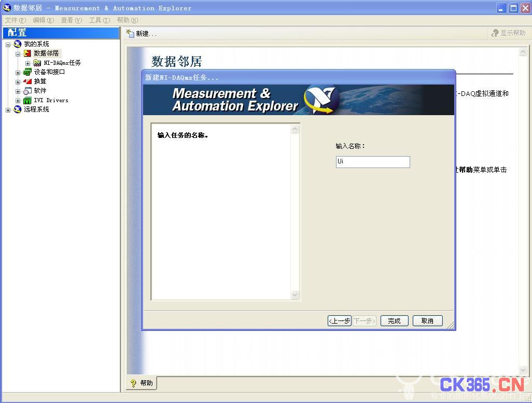The width and height of the screenshot is (532, 403).
Task: Select the 远程系统 tree label
Action: (36, 109)
